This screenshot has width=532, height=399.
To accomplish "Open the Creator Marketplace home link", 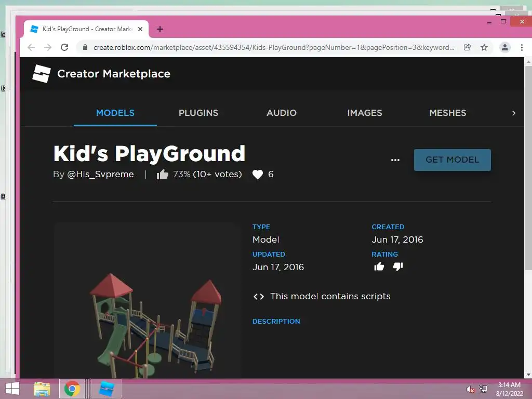I will coord(114,74).
